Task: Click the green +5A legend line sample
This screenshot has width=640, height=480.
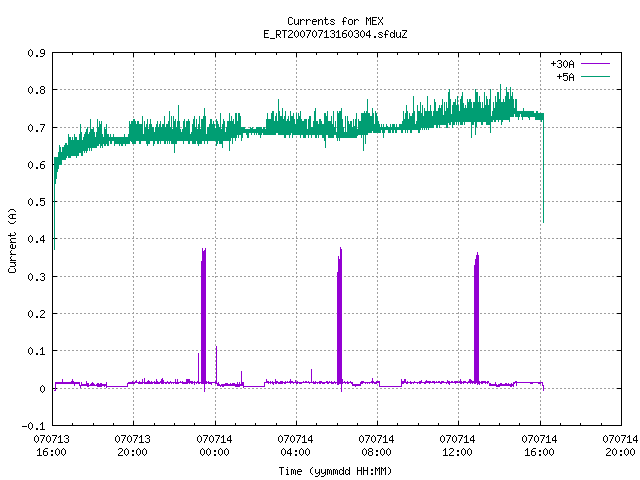Action: (595, 76)
